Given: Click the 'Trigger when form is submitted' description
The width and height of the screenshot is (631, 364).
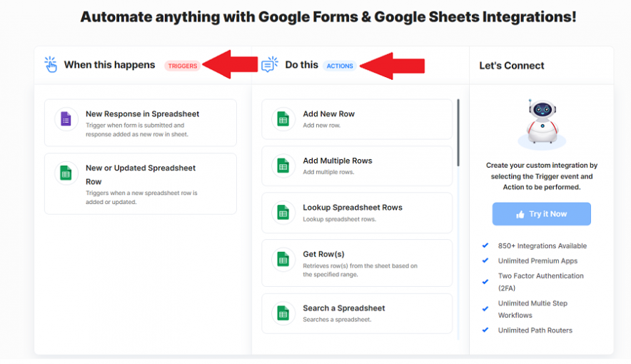Looking at the screenshot, I should 136,130.
